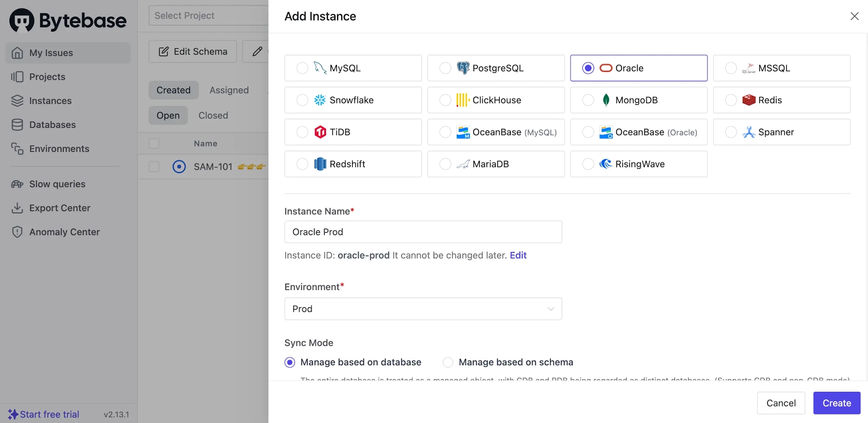Close the Add Instance panel

pos(854,16)
